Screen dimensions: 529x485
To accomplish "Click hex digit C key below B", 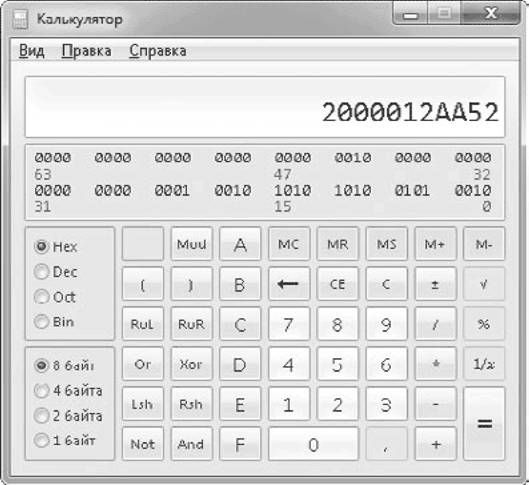I will pyautogui.click(x=240, y=324).
